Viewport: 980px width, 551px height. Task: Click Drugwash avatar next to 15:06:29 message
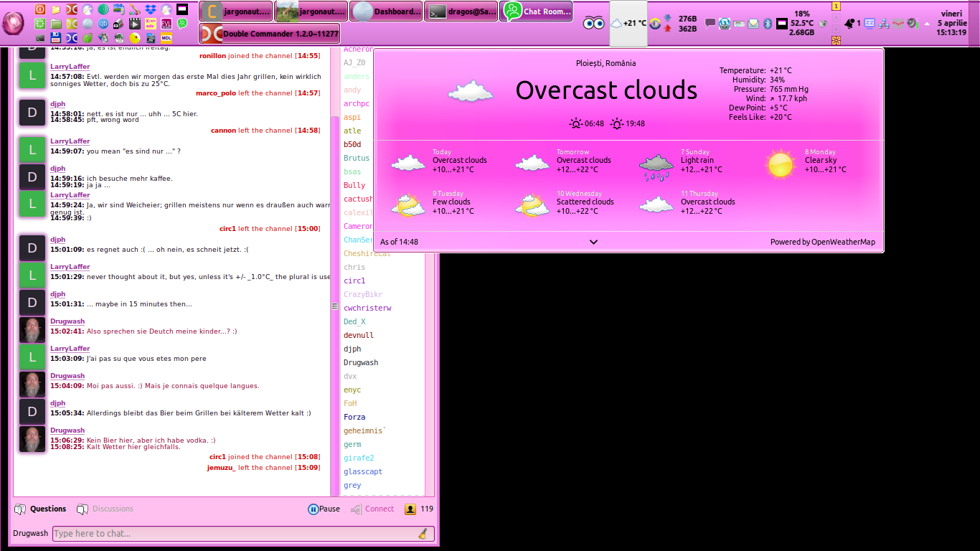[32, 439]
